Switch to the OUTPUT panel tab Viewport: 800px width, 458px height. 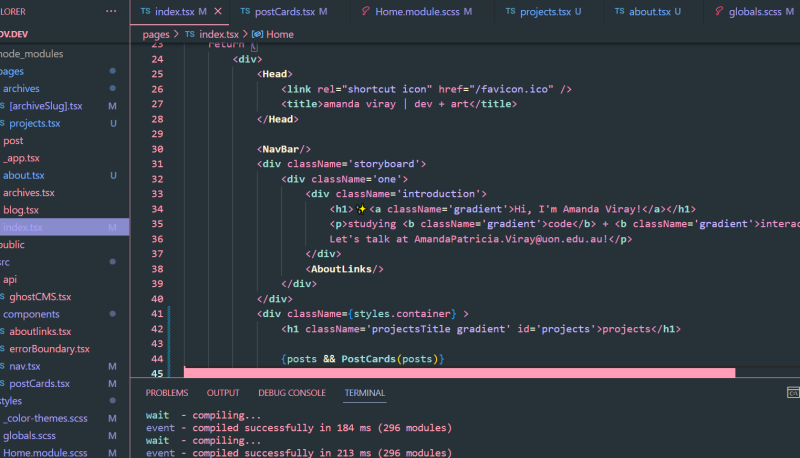(x=223, y=393)
